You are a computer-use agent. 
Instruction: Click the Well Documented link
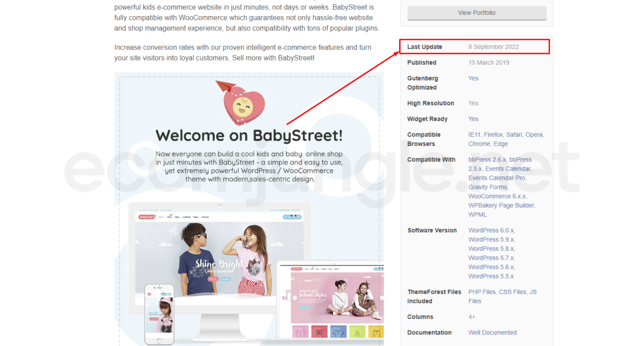[x=492, y=333]
